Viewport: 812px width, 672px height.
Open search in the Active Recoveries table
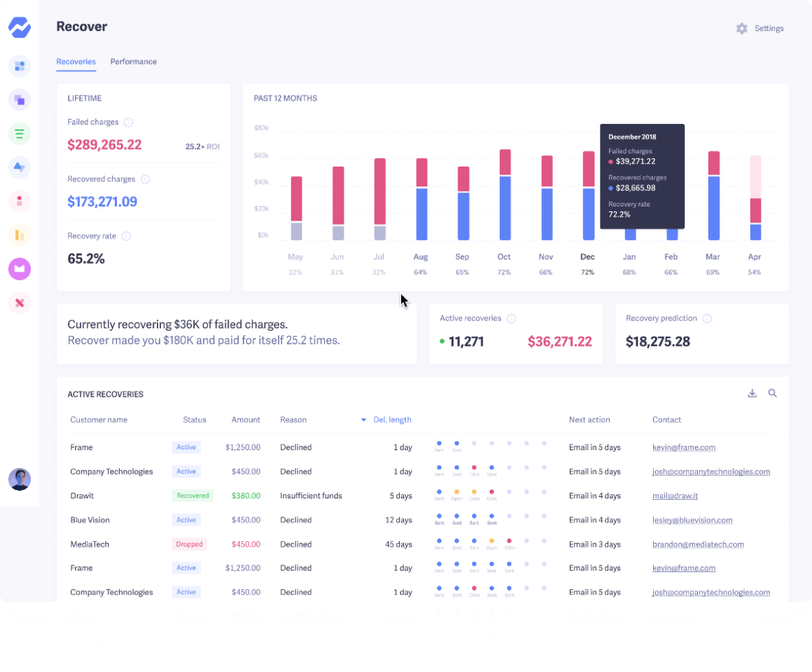[x=773, y=393]
